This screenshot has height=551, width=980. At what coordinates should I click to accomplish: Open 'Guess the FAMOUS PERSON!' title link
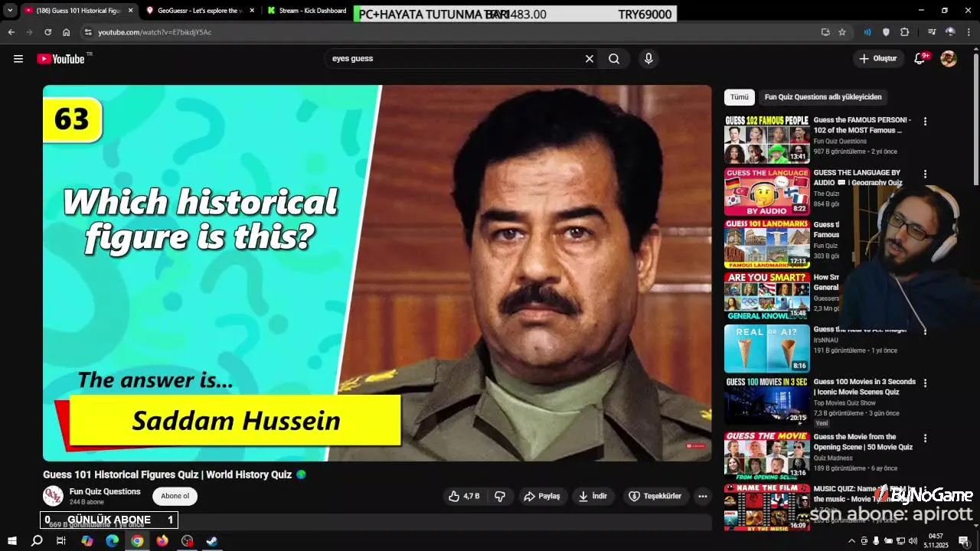tap(862, 125)
